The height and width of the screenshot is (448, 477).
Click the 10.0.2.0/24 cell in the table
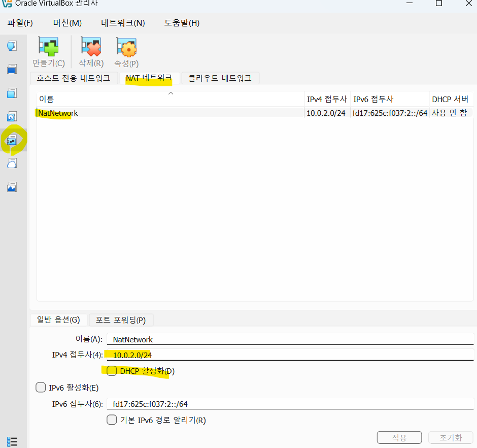326,113
